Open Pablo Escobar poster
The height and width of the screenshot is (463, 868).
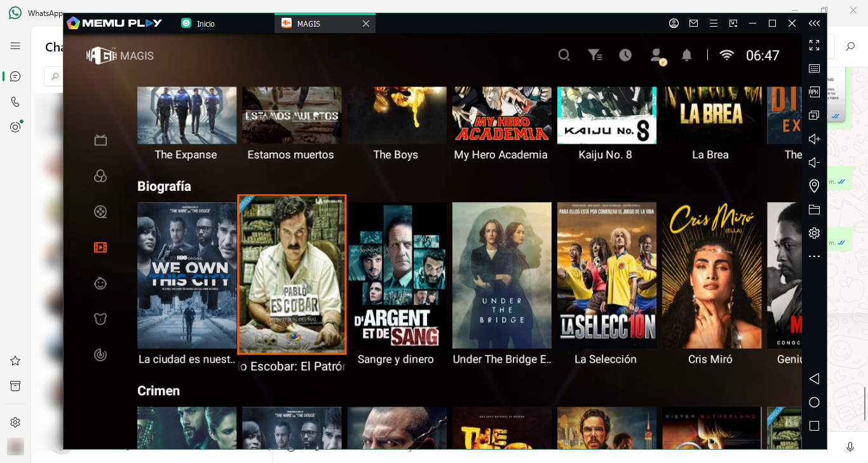tap(292, 275)
